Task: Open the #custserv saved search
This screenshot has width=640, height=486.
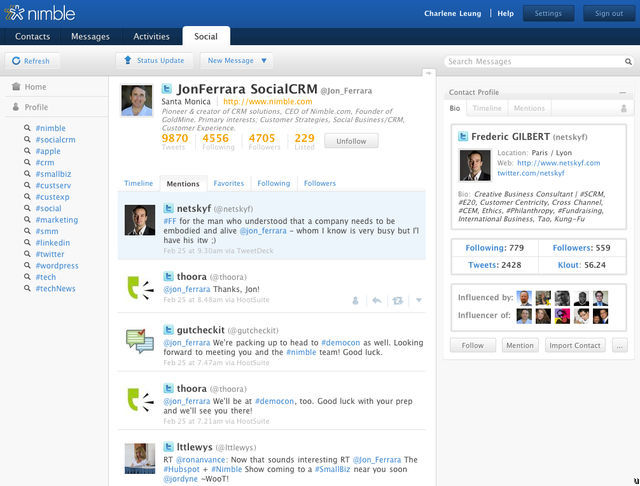Action: [53, 185]
